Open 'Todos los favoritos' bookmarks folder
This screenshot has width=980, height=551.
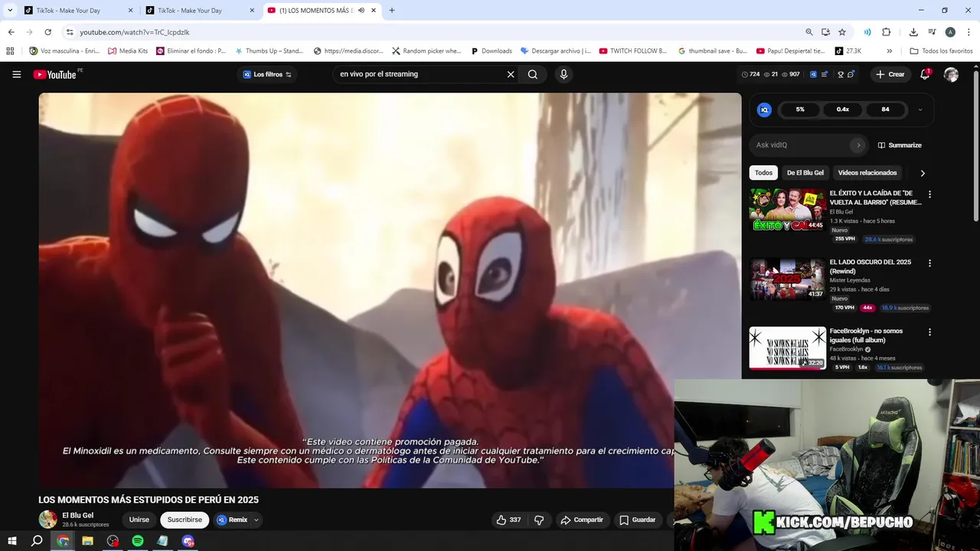941,51
